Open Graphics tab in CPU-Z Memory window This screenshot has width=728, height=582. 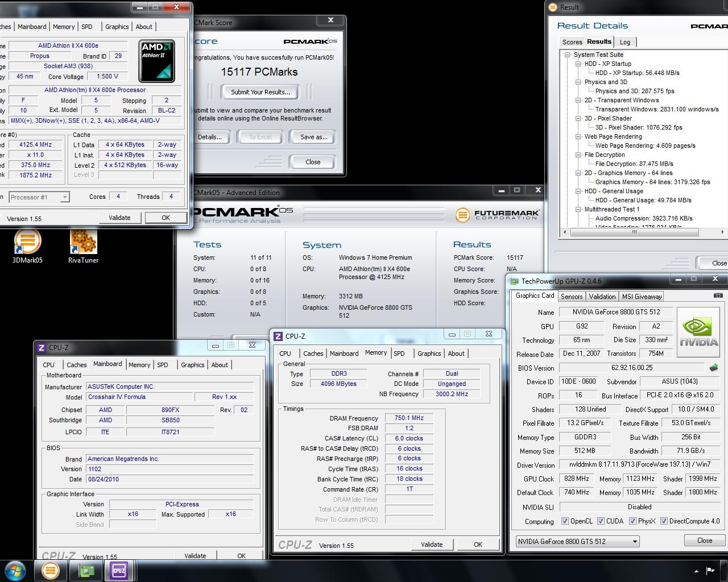(x=429, y=354)
